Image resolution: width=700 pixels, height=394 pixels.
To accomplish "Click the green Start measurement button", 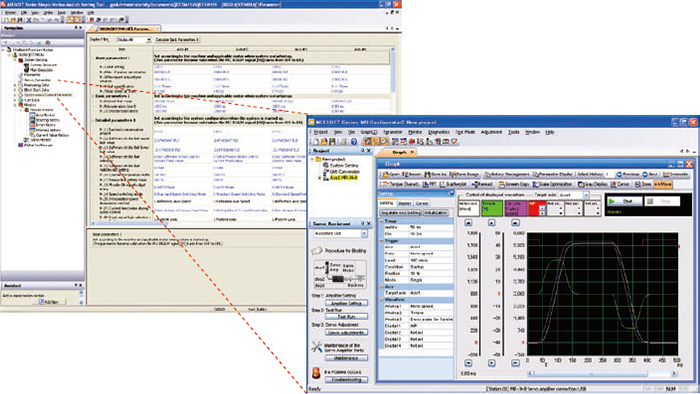I will (x=624, y=202).
